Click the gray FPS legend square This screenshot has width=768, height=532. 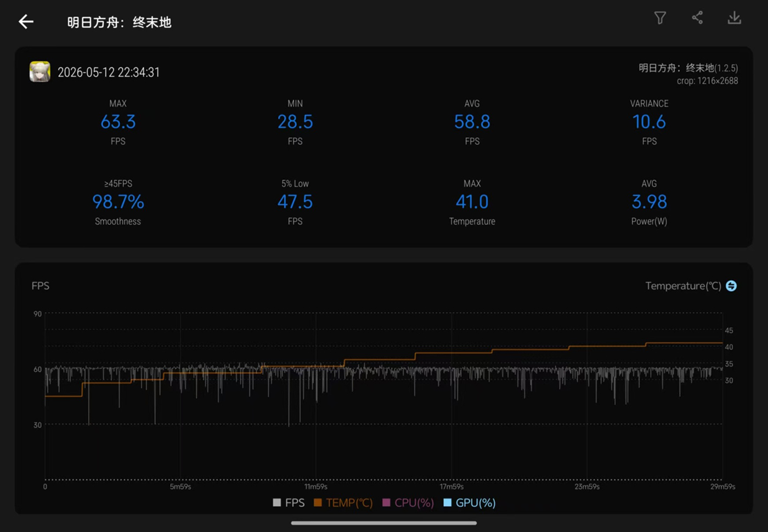coord(276,502)
